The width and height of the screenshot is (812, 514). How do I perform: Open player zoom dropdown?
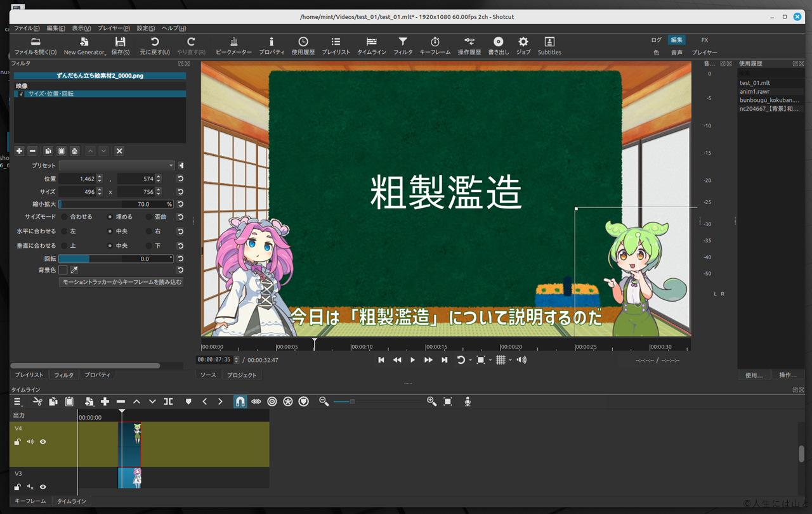pos(490,360)
